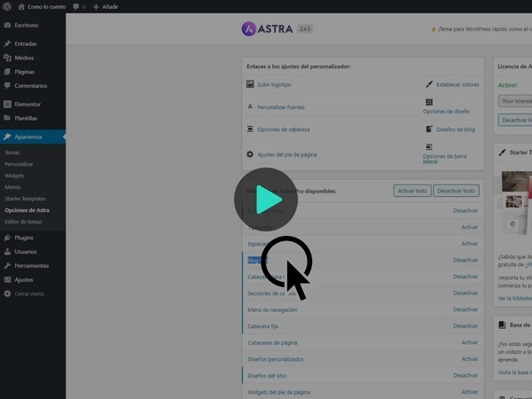Click the Ajustes settings icon in sidebar
Viewport: 532px width, 399px height.
[x=7, y=279]
